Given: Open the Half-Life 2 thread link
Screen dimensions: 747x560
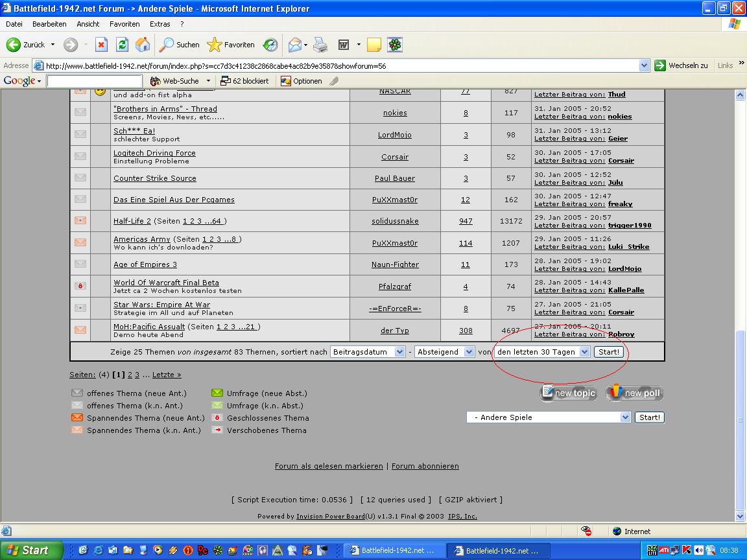Looking at the screenshot, I should click(132, 221).
